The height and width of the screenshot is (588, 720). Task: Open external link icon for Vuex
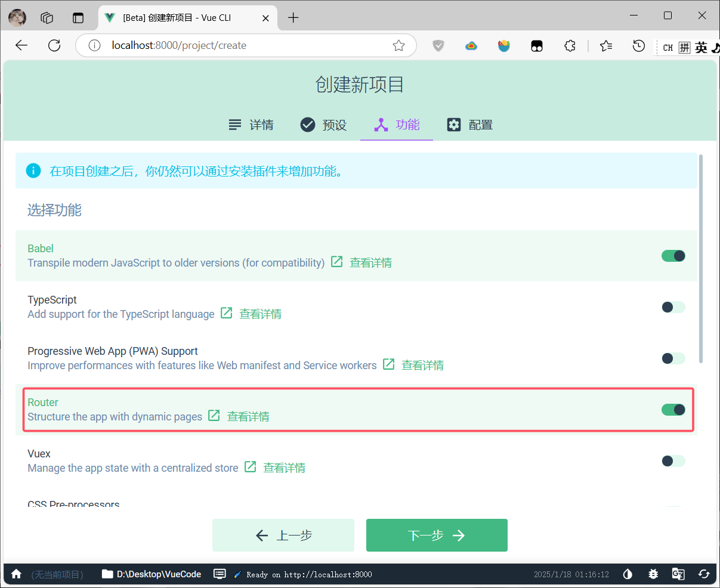point(251,467)
